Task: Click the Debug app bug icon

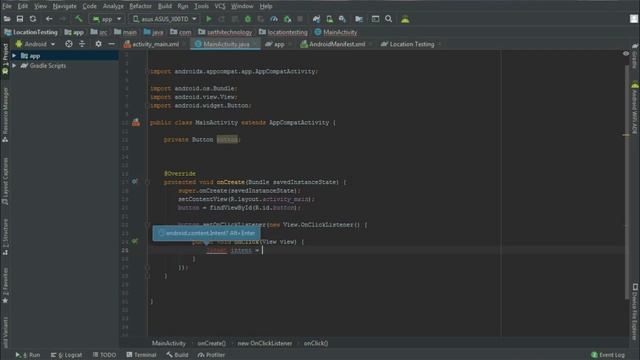Action: click(x=248, y=19)
